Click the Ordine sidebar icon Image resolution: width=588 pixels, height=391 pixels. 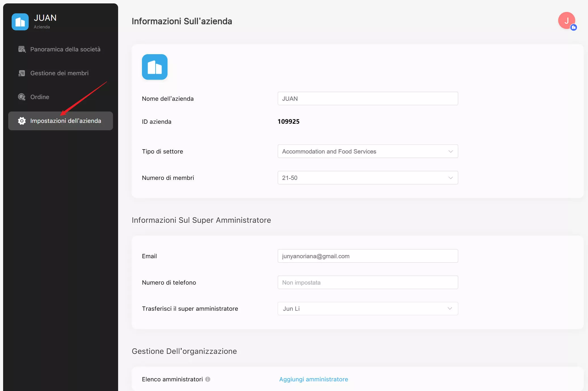22,97
